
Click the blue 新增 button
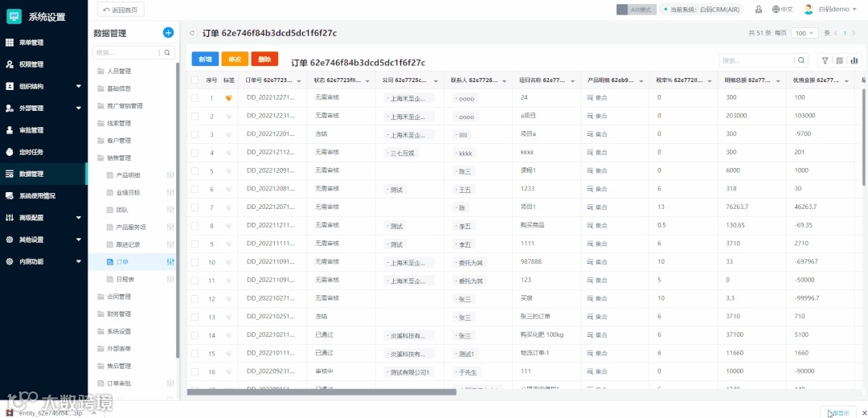pos(205,59)
